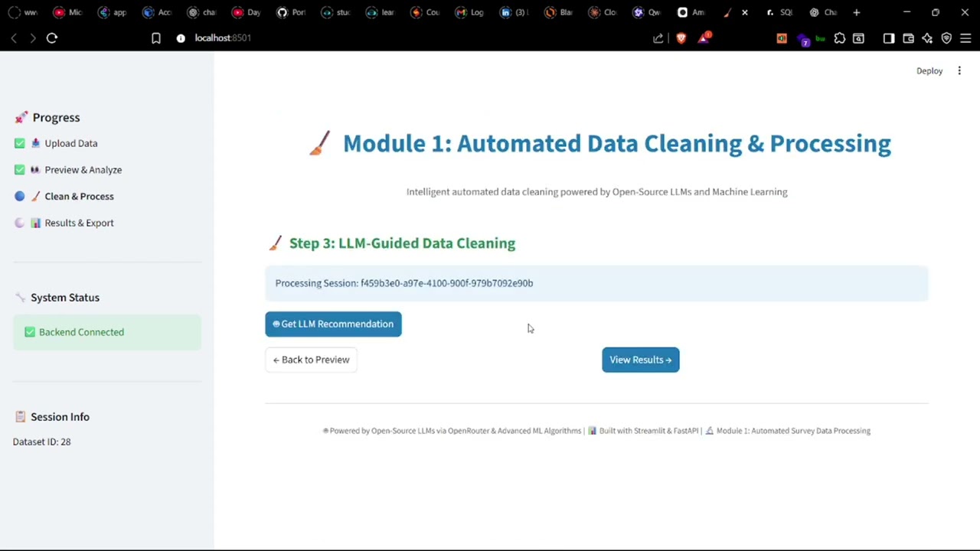Click the System Status heading

tap(65, 298)
